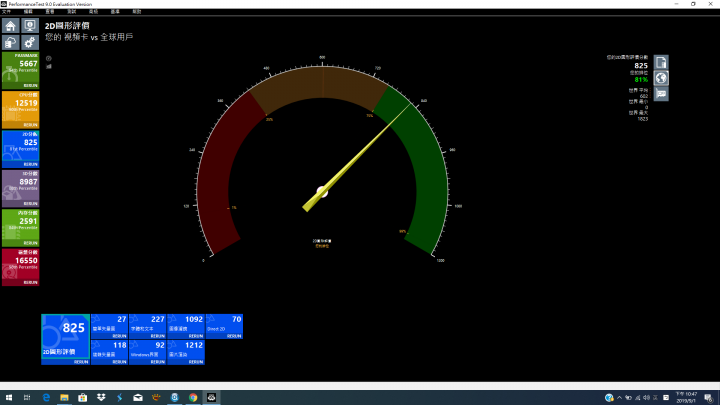Click RERUN on the tile showing 27

click(x=119, y=336)
